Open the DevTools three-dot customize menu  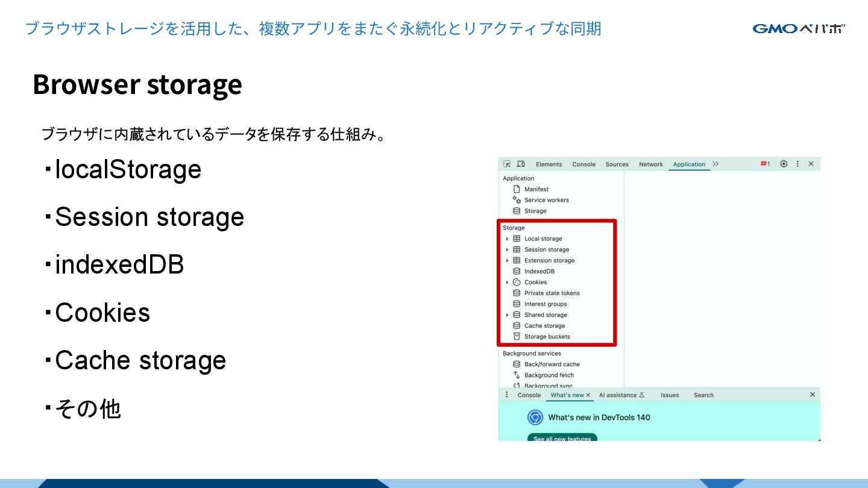797,164
